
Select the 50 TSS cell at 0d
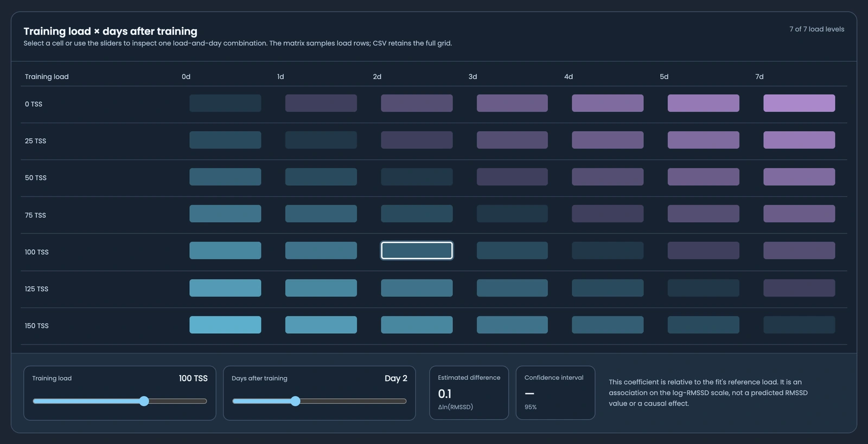coord(225,177)
